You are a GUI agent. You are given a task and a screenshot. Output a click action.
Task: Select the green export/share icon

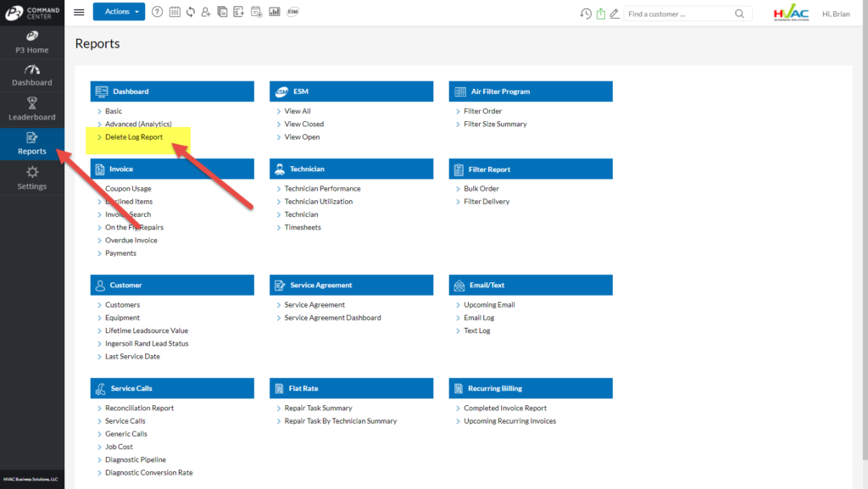(602, 14)
